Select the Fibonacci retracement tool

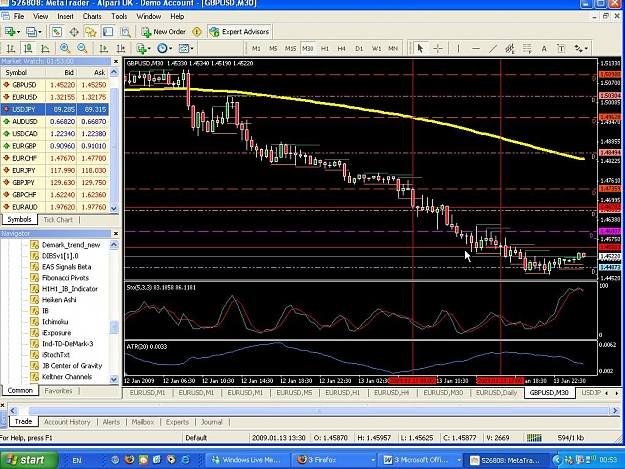point(527,48)
